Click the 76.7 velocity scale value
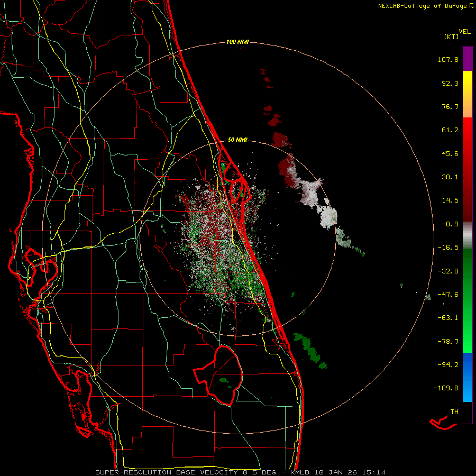The width and height of the screenshot is (476, 476). 450,106
